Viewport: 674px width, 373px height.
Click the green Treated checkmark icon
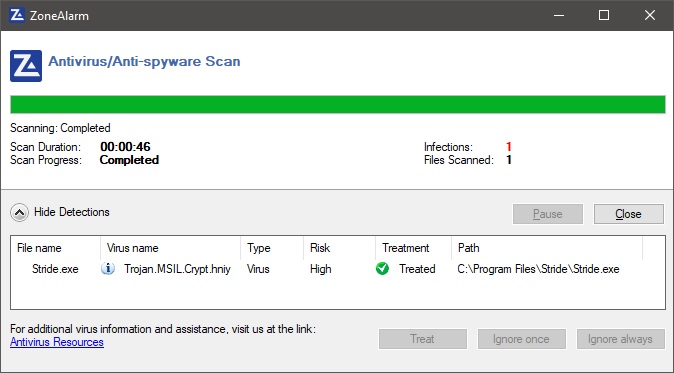[382, 269]
